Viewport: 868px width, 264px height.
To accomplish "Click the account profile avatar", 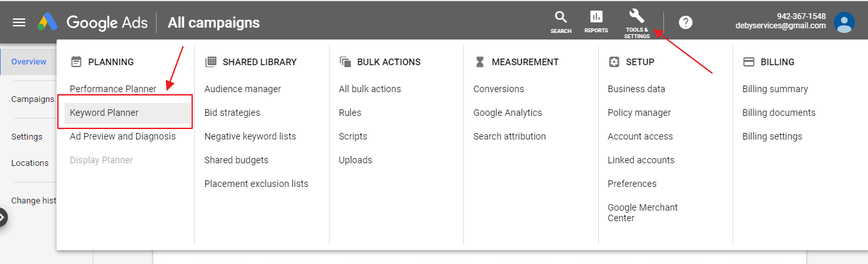I will (x=844, y=22).
